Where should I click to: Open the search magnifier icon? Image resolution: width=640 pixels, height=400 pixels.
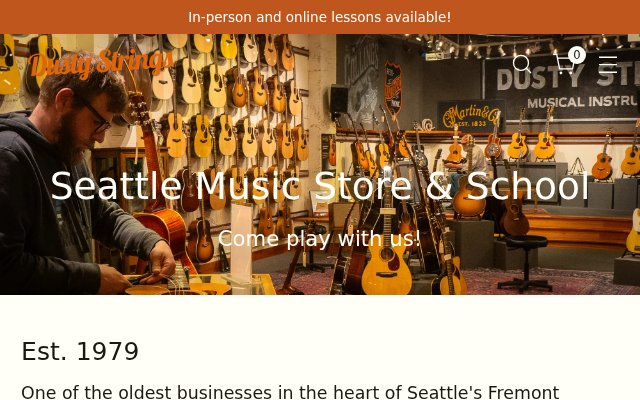coord(522,64)
